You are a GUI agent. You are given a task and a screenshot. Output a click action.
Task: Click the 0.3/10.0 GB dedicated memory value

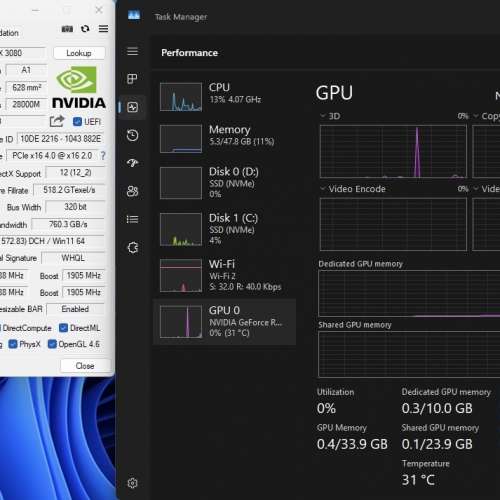pyautogui.click(x=437, y=408)
